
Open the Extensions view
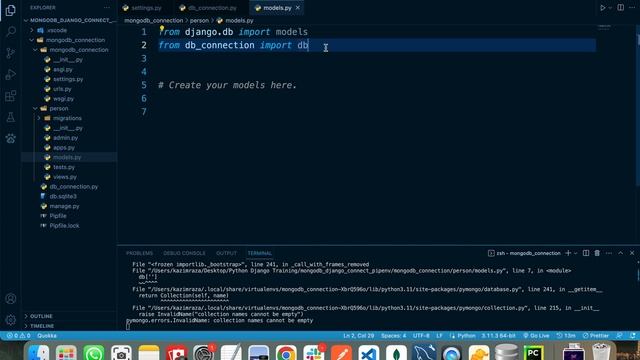pos(11,96)
